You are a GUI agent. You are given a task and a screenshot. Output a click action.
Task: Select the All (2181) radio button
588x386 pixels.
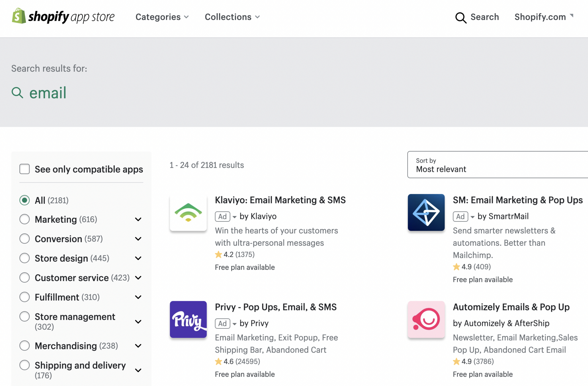click(x=24, y=200)
